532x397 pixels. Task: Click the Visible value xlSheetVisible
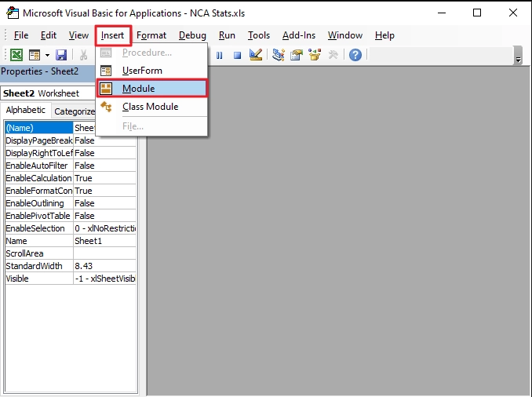(x=105, y=279)
